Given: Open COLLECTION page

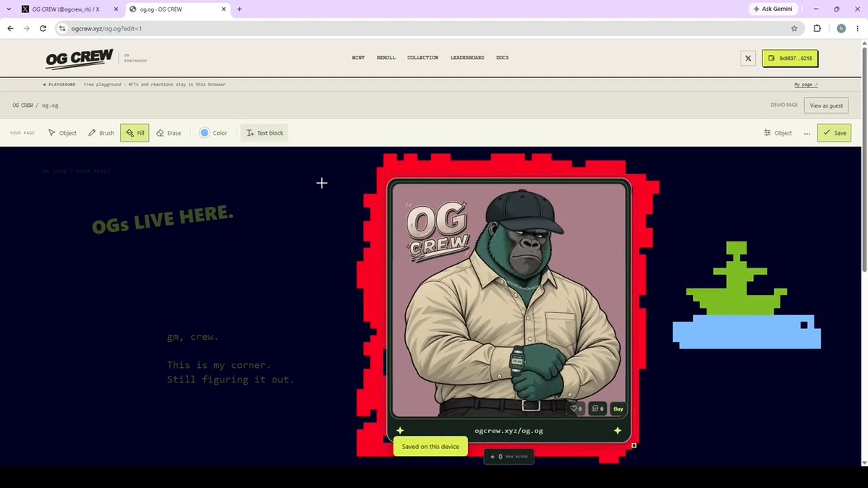Looking at the screenshot, I should [422, 58].
